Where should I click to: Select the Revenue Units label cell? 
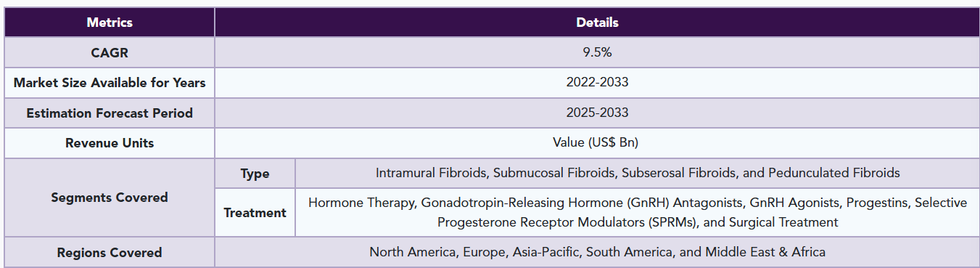[x=110, y=143]
